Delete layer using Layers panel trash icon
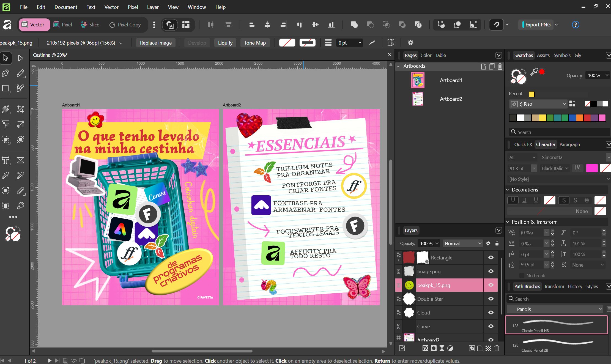The width and height of the screenshot is (611, 364). point(497,348)
